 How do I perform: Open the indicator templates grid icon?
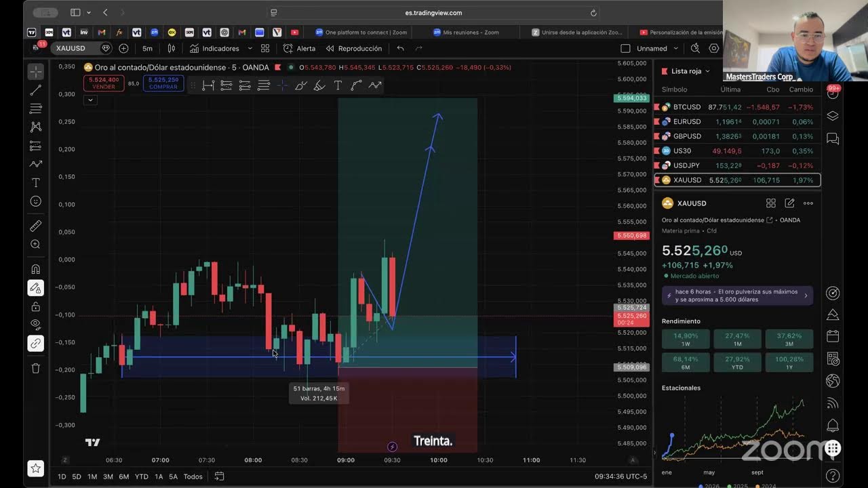(265, 48)
